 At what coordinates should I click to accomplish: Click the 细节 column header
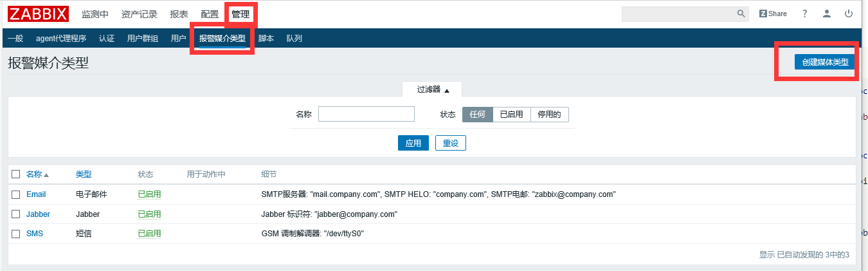[x=269, y=174]
